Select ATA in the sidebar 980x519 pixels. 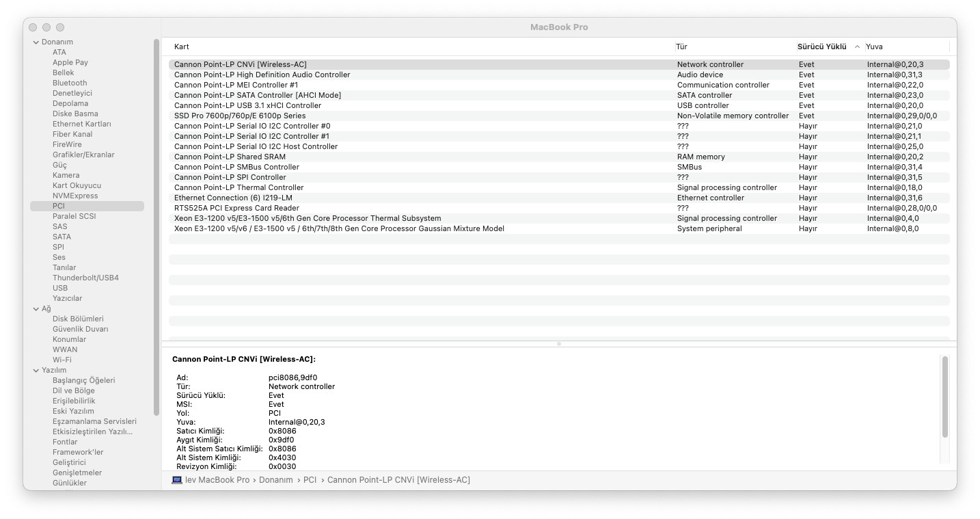(59, 52)
